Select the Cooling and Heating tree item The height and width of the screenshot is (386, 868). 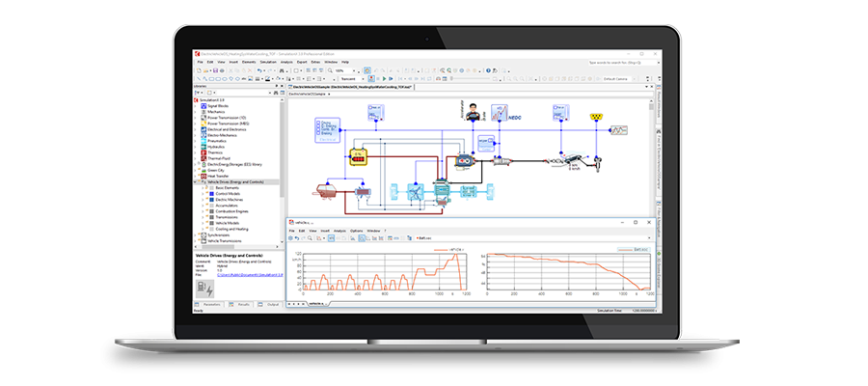[231, 229]
